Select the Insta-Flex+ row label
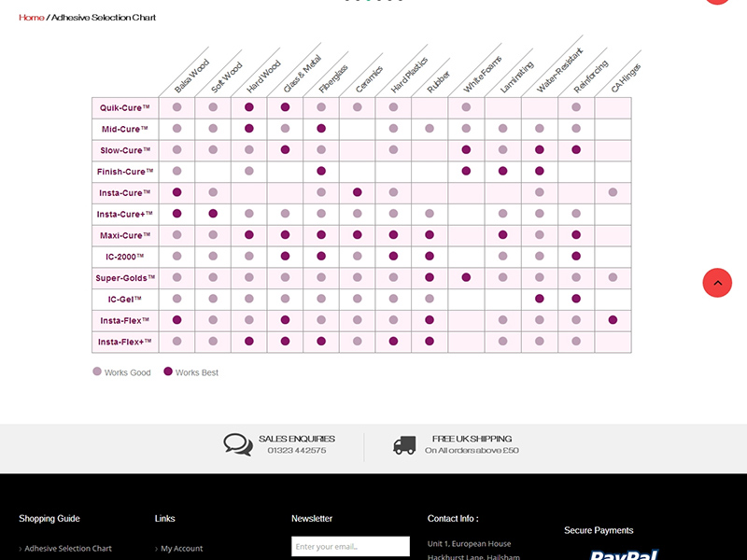 125,342
